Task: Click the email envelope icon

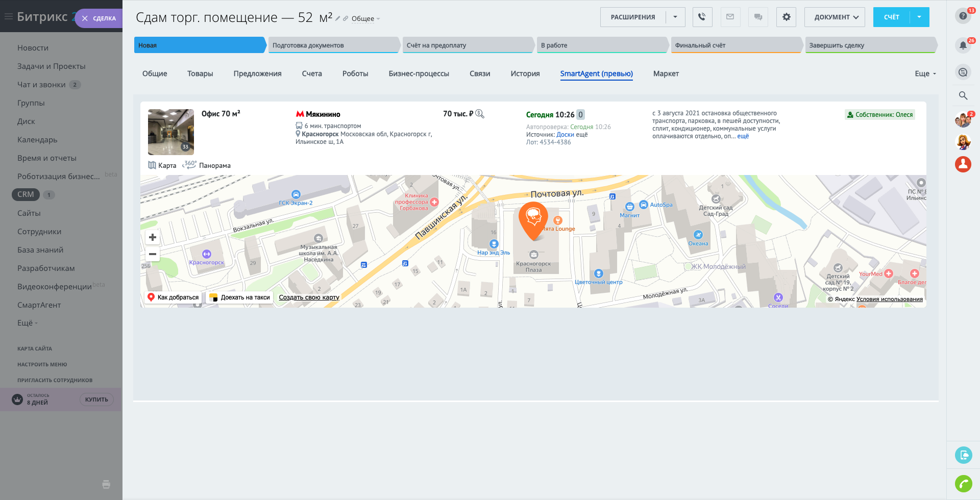Action: [x=730, y=17]
